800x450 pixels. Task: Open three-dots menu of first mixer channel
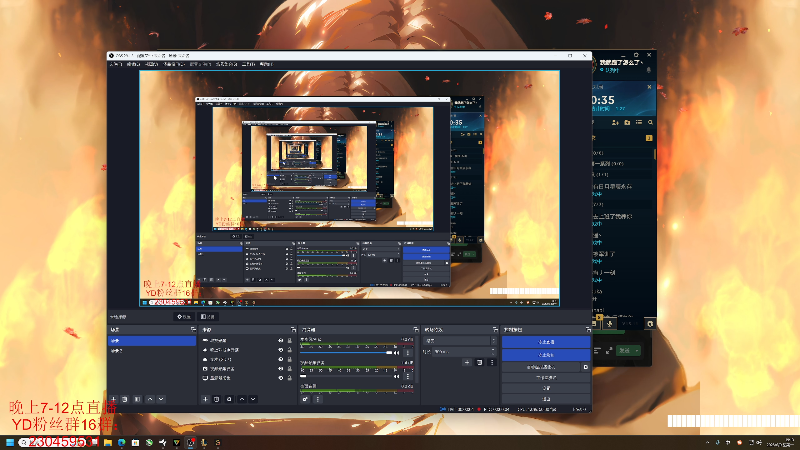[408, 353]
